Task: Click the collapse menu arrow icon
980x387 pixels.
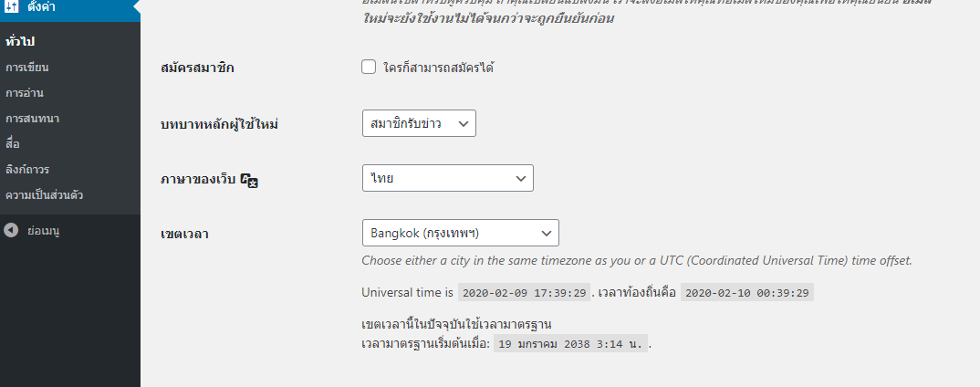Action: click(x=11, y=231)
